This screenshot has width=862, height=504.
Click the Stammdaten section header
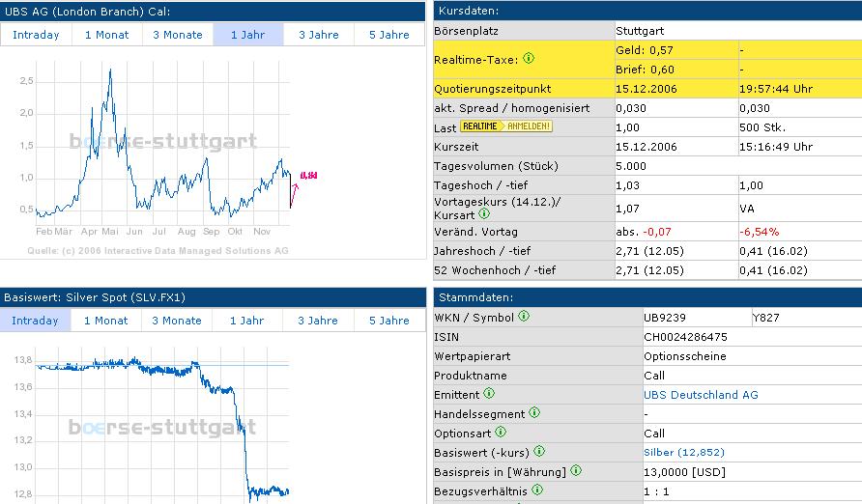pyautogui.click(x=647, y=297)
